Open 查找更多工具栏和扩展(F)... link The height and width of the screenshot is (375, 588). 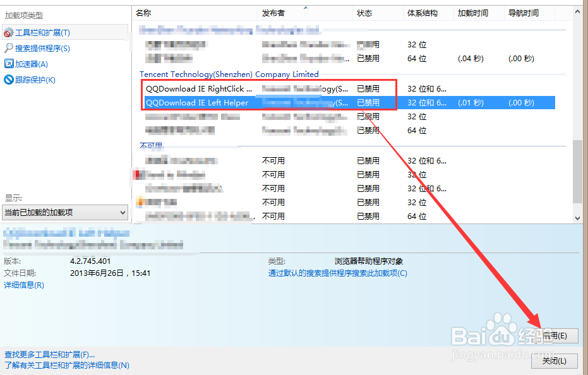click(x=49, y=354)
